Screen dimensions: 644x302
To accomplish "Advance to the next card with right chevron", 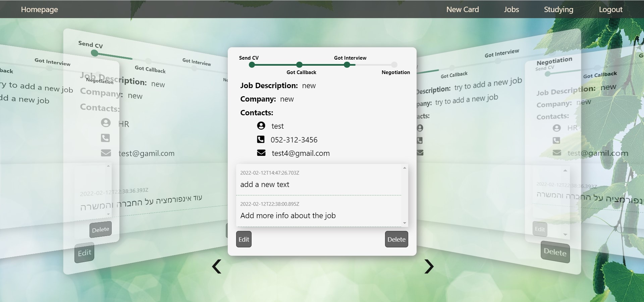I will pyautogui.click(x=429, y=266).
